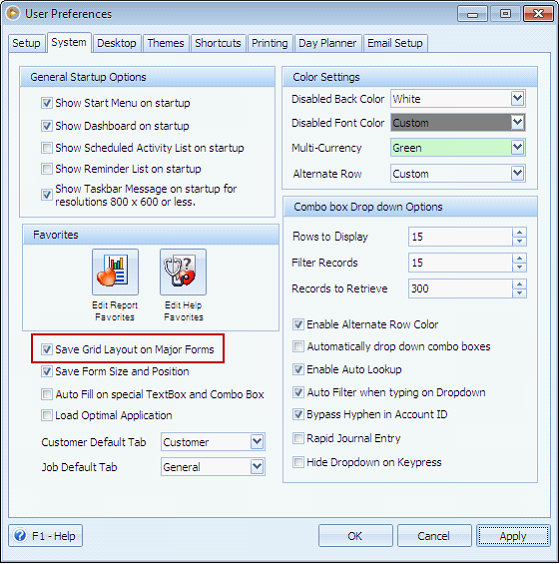Check Load Optimal Application
This screenshot has width=560, height=564.
pos(47,415)
